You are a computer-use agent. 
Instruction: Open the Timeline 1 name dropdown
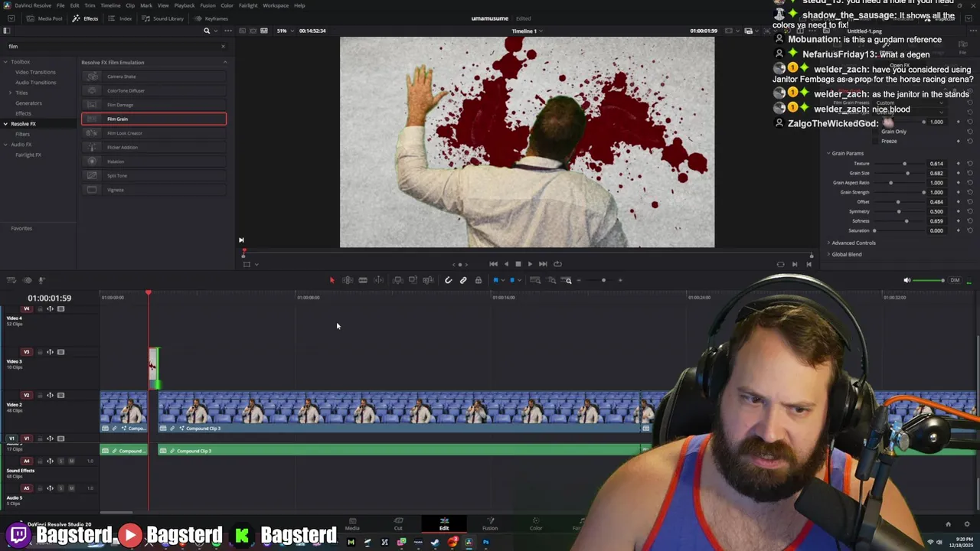(527, 31)
